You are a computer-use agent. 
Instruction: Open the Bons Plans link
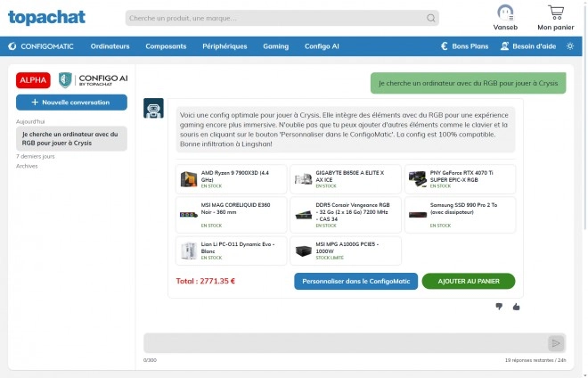[470, 46]
